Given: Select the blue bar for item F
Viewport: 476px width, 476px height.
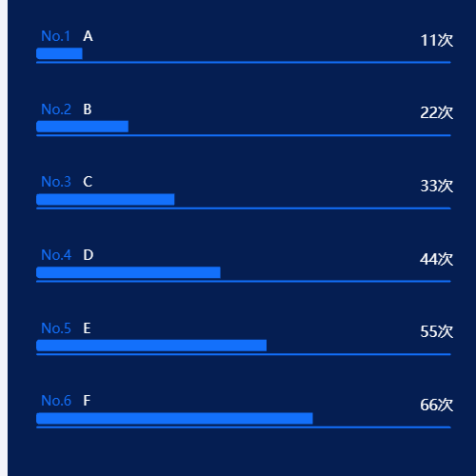Looking at the screenshot, I should click(174, 419).
